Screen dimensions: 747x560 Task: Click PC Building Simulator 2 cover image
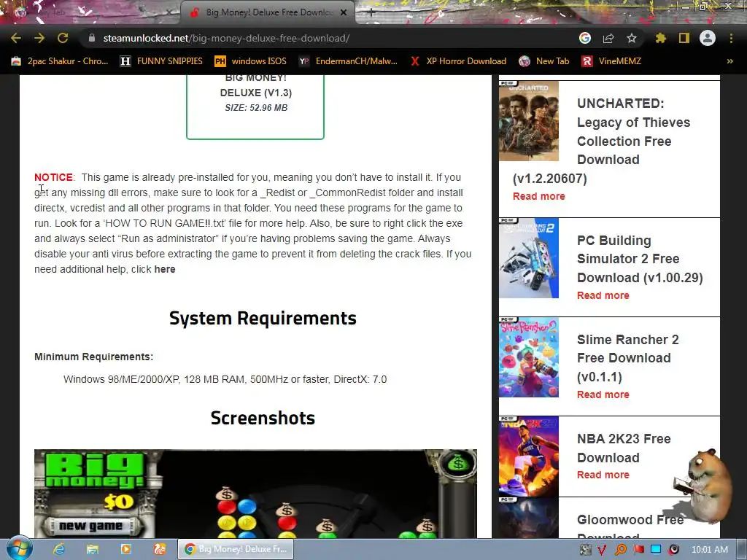pos(529,258)
